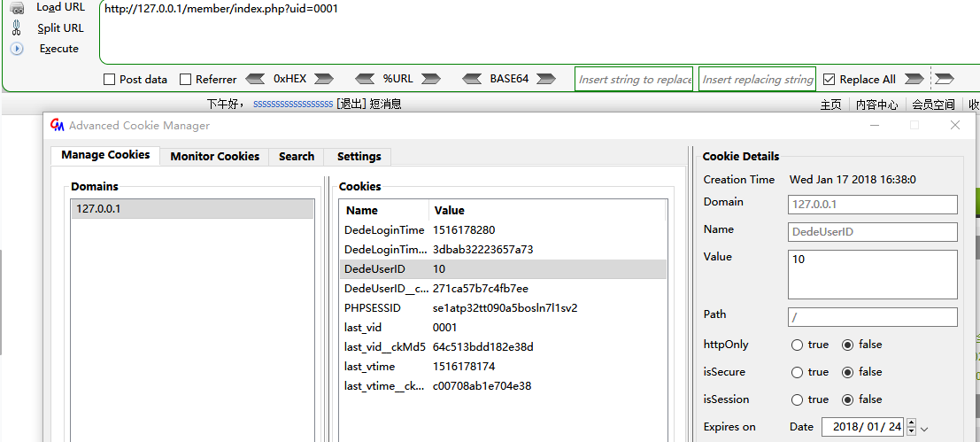Click the Insert string to replace field
The width and height of the screenshot is (980, 442).
pyautogui.click(x=634, y=79)
